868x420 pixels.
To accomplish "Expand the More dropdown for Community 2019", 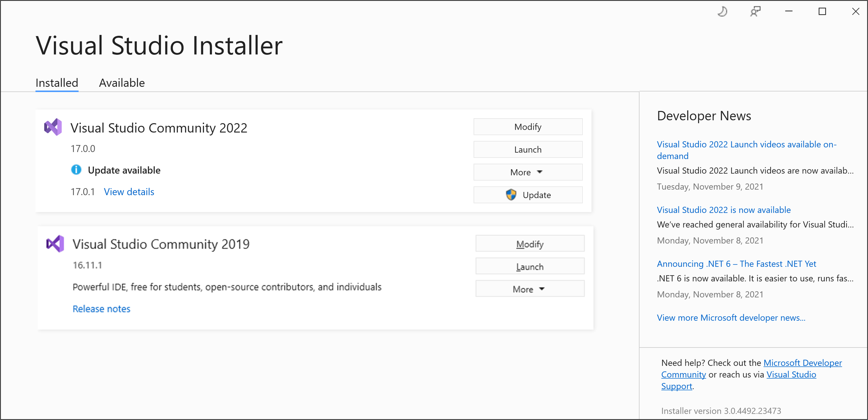I will click(x=530, y=289).
